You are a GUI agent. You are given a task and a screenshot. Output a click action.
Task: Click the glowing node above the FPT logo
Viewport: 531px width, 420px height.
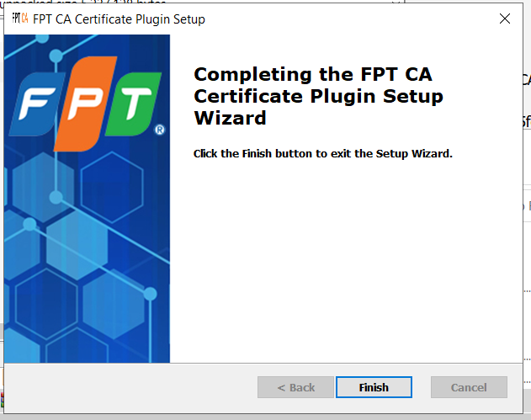56,57
